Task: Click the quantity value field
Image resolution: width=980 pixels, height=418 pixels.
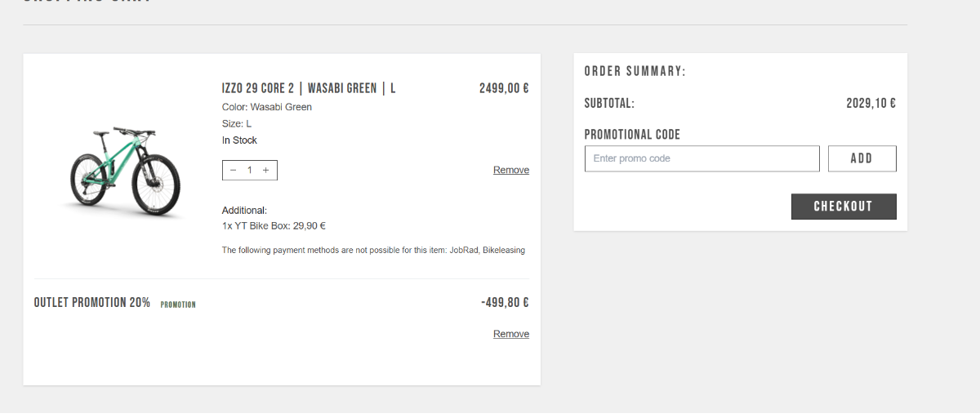Action: 250,170
